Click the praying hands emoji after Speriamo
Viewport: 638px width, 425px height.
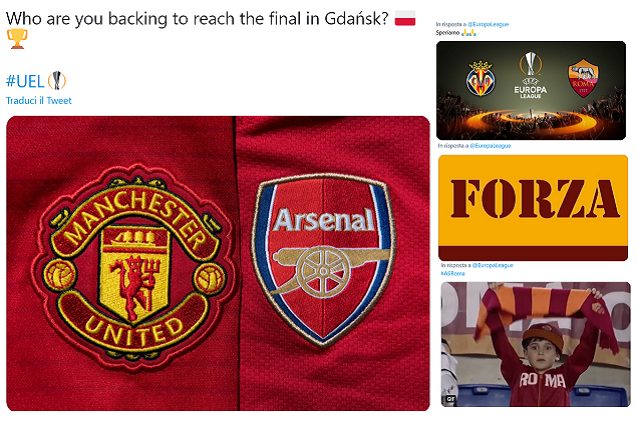coord(469,33)
